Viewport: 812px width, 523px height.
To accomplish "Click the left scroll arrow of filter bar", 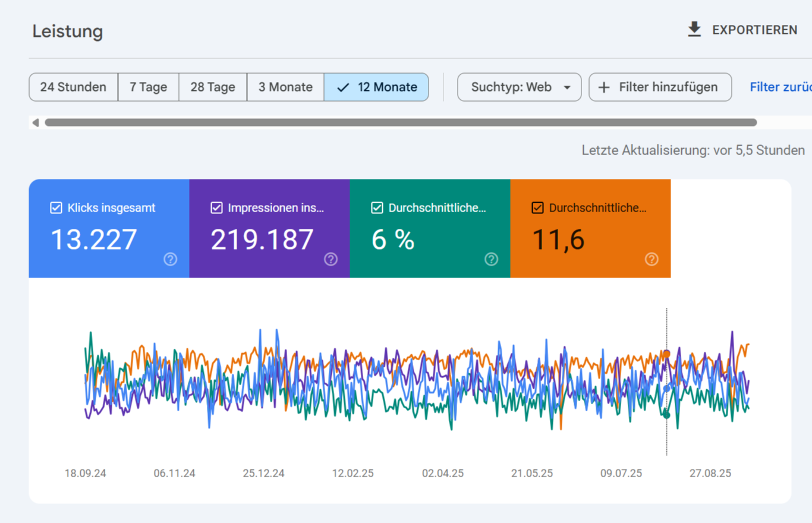I will (36, 122).
